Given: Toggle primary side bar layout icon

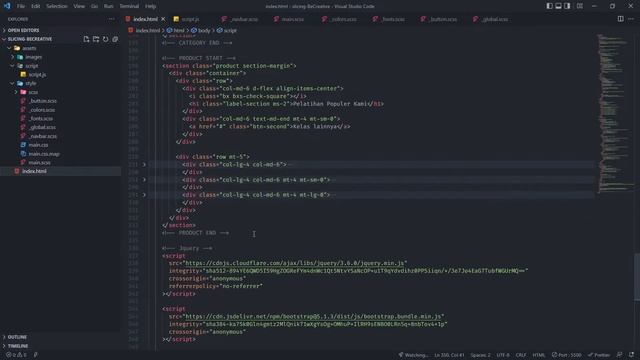Looking at the screenshot, I should (549, 6).
